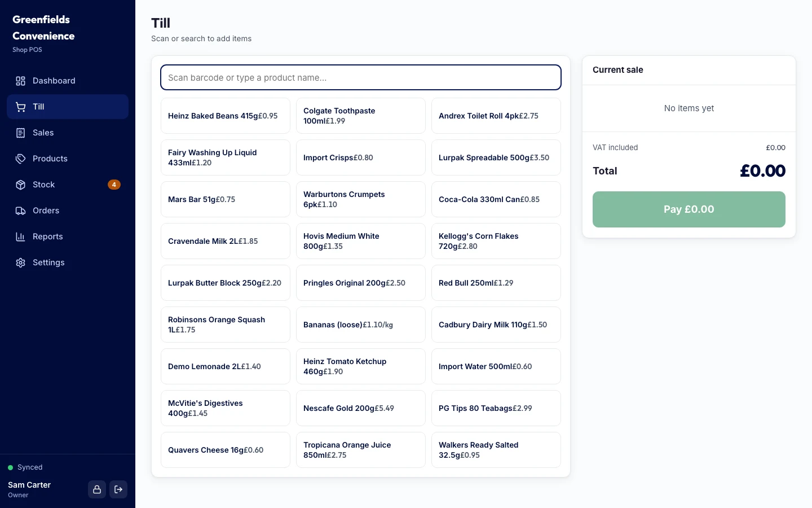Add McVitie's Digestives 400g
This screenshot has height=508, width=812.
point(226,408)
